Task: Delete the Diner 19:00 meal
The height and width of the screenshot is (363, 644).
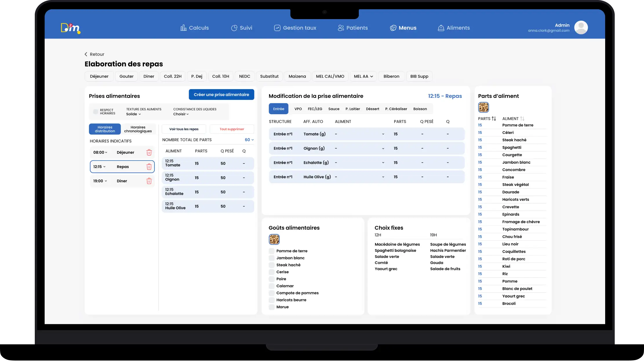Action: 149,181
